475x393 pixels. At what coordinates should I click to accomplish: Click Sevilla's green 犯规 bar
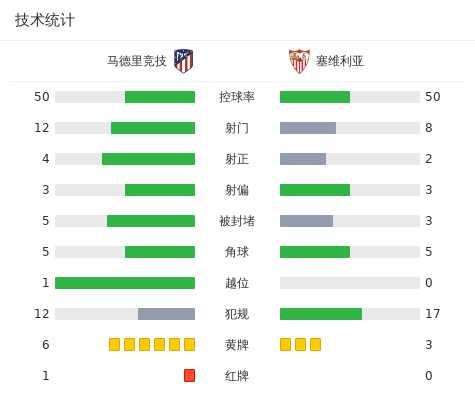point(321,314)
